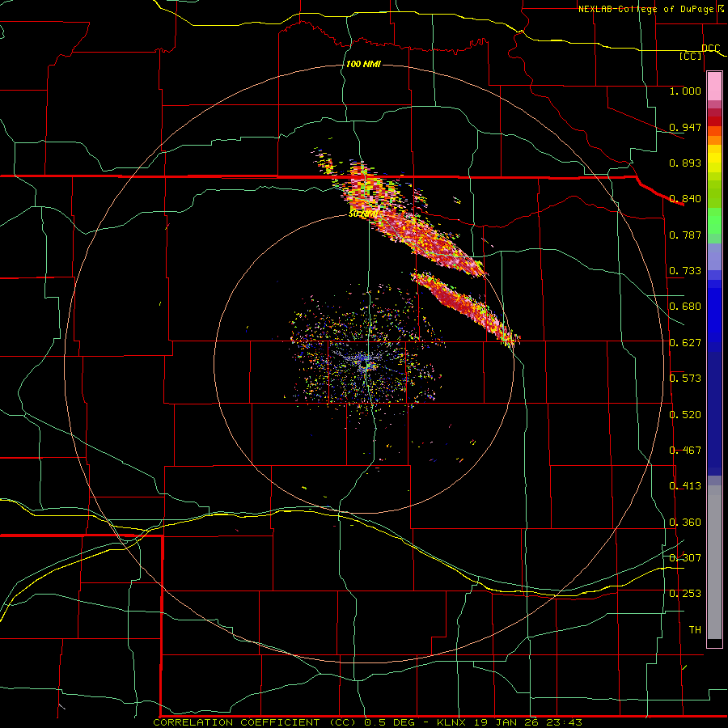Click the CORRELATION COEFFICIENT (CC) caption text
The height and width of the screenshot is (728, 728).
(x=255, y=722)
